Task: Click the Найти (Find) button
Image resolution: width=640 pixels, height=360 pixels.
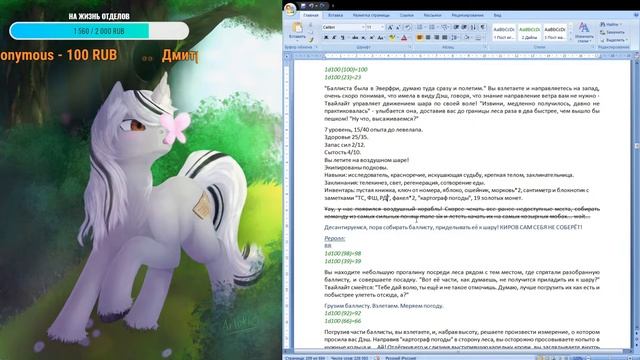Action: (x=611, y=24)
